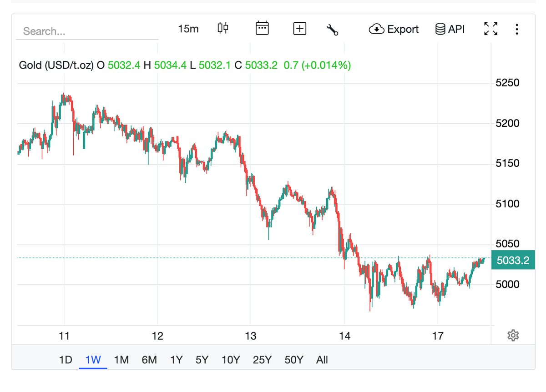Open the candlestick chart type selector
Viewport: 546px width, 392px height.
223,29
